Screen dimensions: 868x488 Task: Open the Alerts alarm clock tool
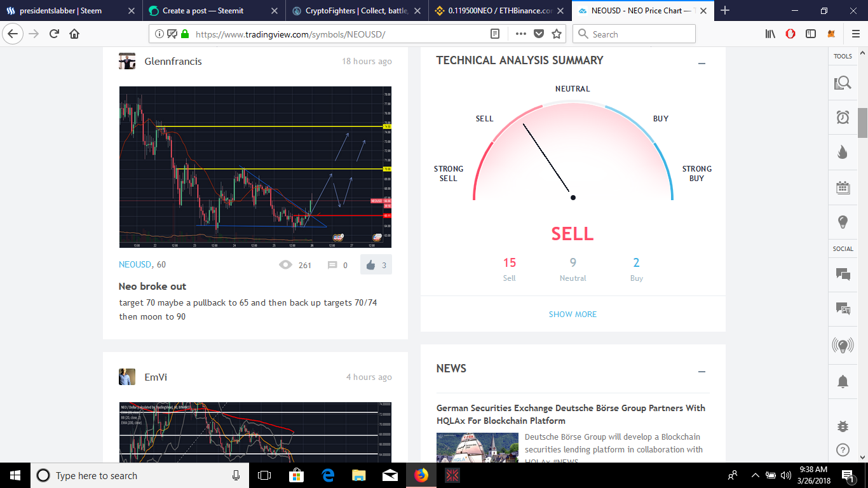[843, 117]
